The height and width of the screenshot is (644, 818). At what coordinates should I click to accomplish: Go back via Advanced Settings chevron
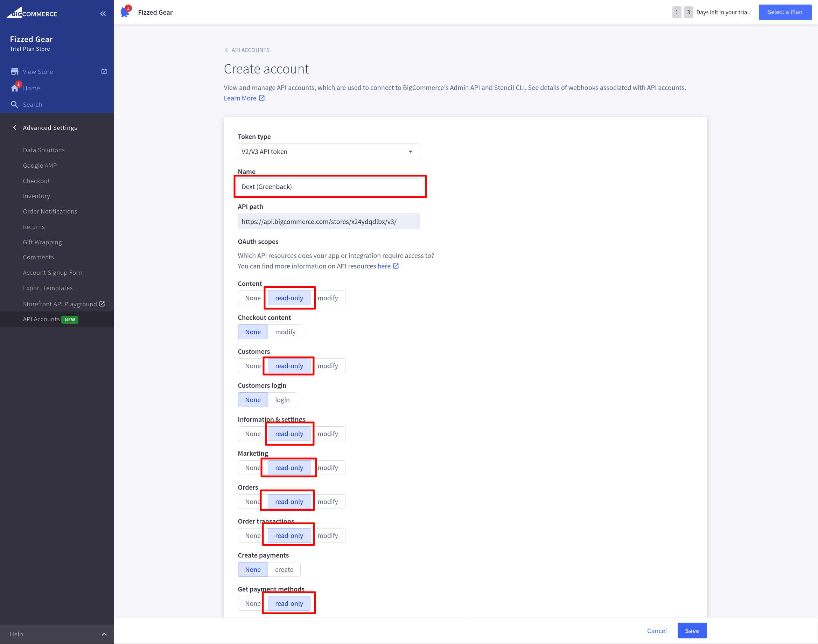click(x=15, y=127)
